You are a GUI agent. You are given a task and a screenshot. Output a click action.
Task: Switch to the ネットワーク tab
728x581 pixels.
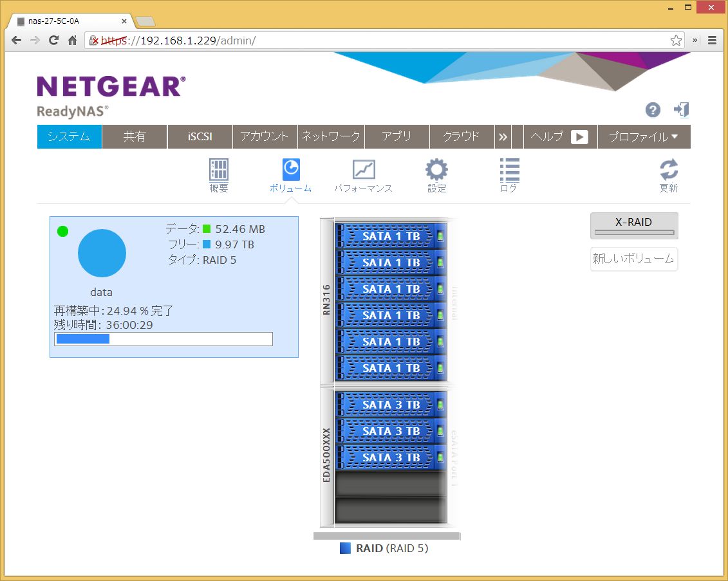(x=331, y=136)
